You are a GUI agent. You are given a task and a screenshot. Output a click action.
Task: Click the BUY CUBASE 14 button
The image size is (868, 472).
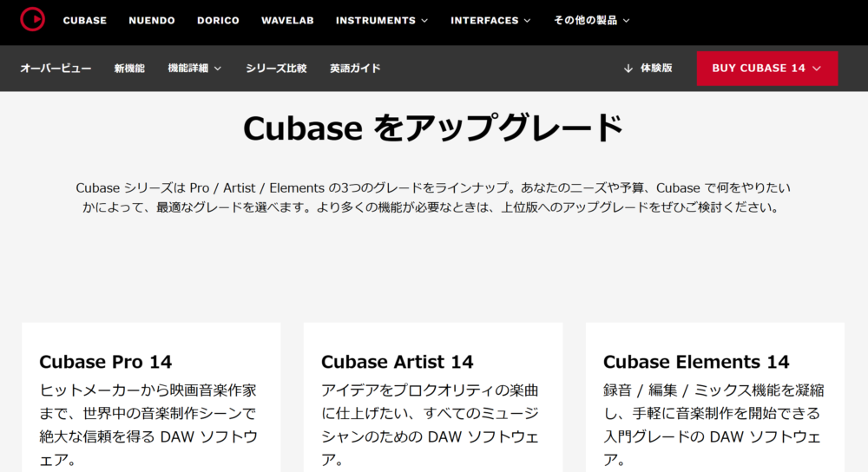point(767,68)
